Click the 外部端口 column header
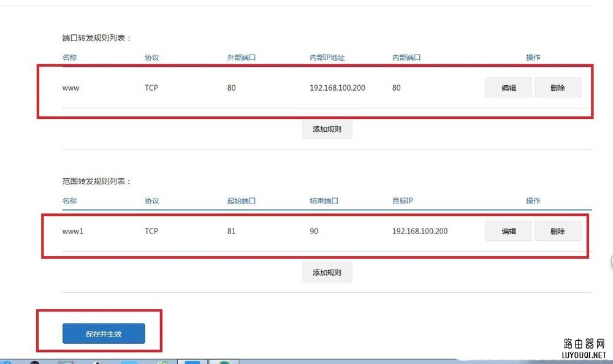Image resolution: width=613 pixels, height=364 pixels. point(241,58)
